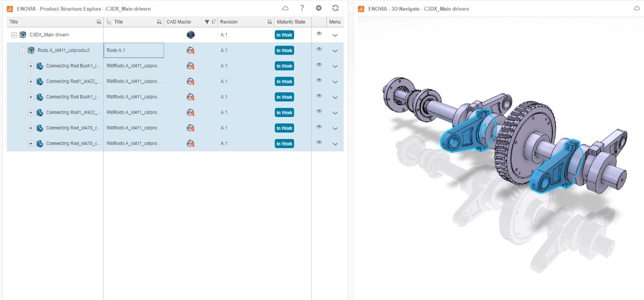Toggle visibility eye for C3DX_Main drivern

319,33
